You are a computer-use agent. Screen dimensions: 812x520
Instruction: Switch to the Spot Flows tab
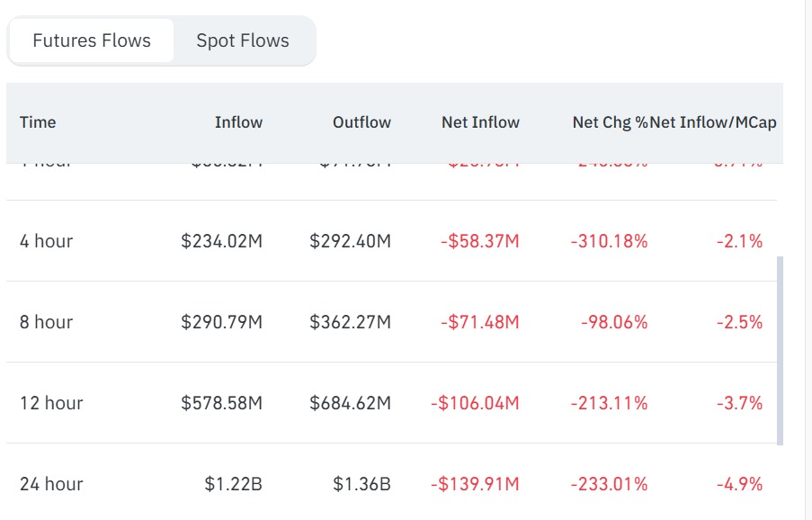(243, 40)
